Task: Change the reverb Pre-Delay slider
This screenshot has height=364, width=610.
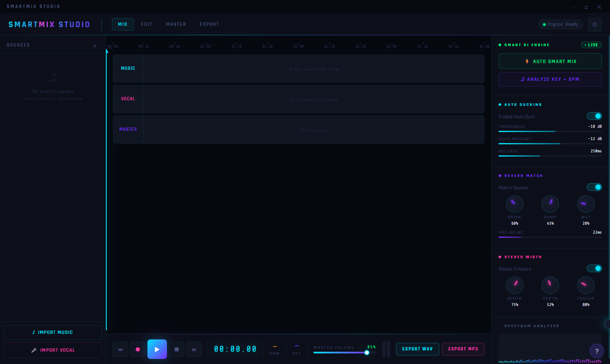Action: 550,237
